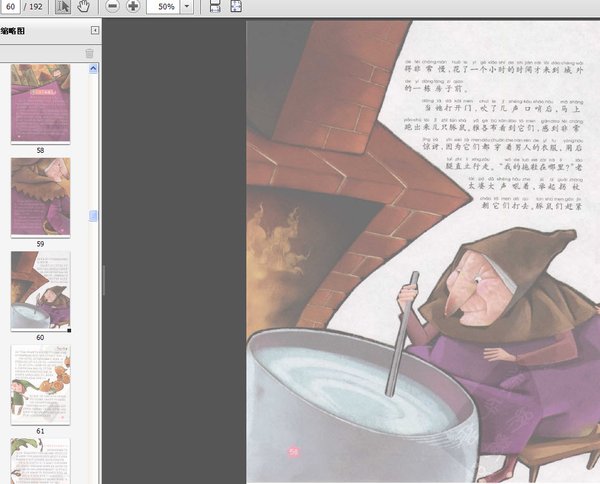This screenshot has height=484, width=600.
Task: Select page 60 thumbnail
Action: click(41, 291)
